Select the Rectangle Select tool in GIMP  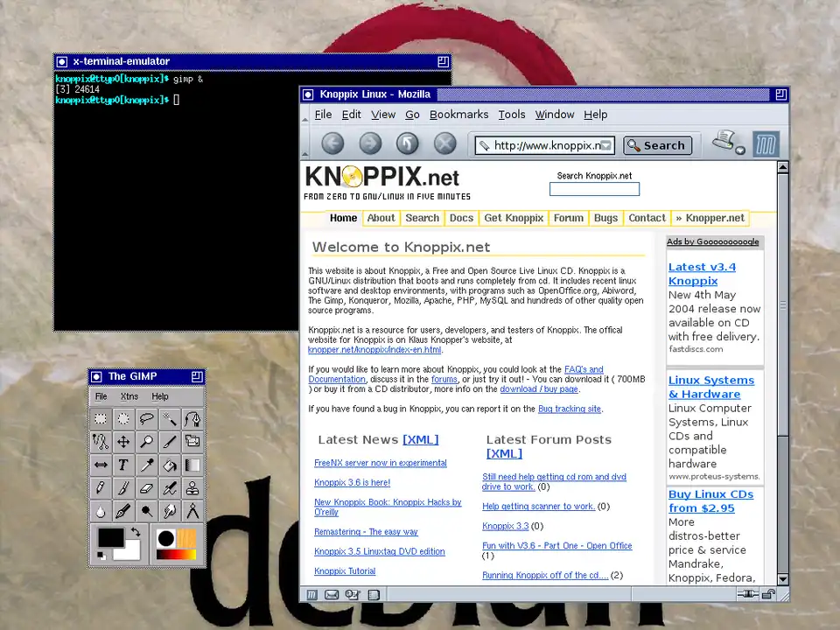[101, 419]
